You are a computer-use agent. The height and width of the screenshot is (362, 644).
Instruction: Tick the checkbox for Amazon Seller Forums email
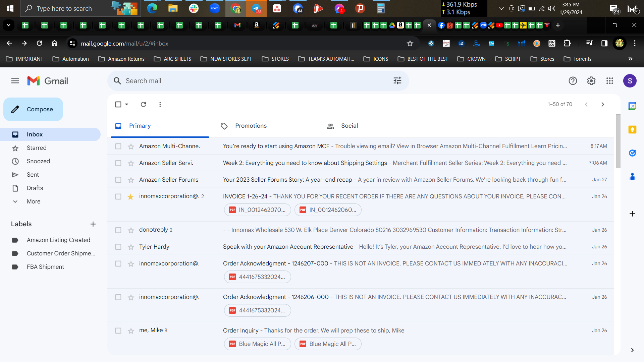(118, 180)
